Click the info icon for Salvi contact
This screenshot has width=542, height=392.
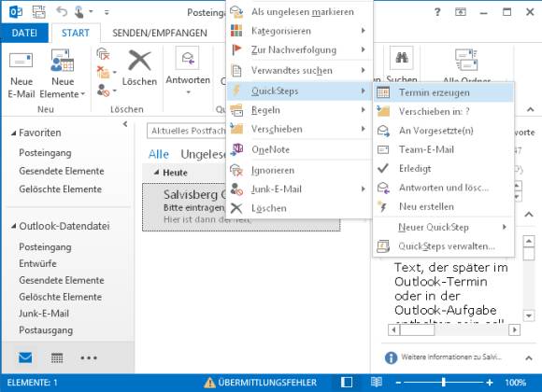pos(391,357)
